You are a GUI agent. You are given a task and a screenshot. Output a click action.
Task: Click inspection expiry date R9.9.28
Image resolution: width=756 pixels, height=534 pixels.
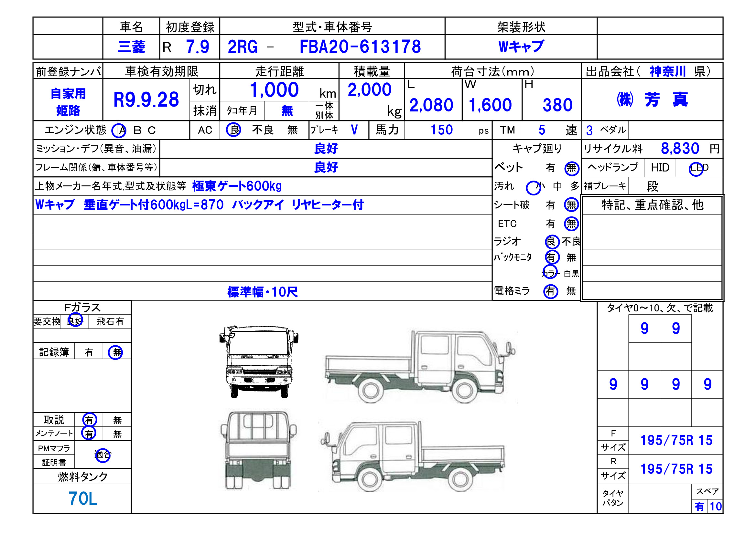[x=146, y=100]
